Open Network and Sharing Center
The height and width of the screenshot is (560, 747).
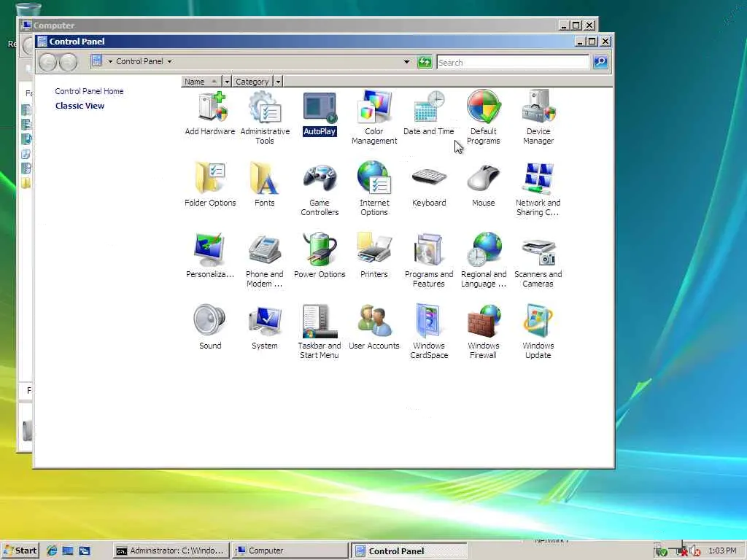coord(538,189)
